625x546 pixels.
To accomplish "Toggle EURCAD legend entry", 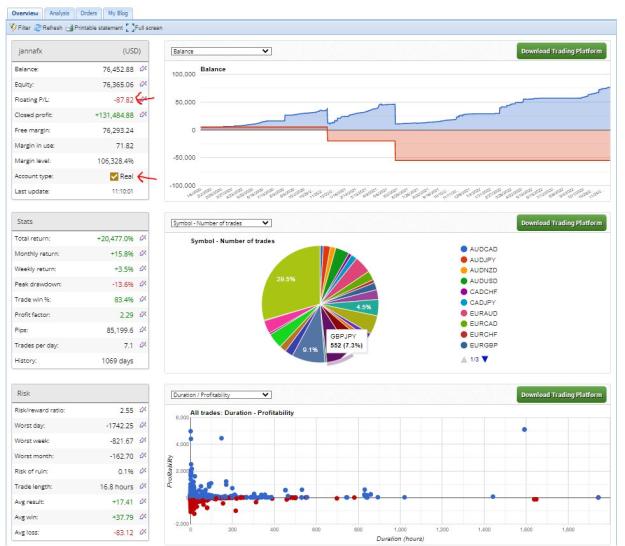I will pyautogui.click(x=479, y=324).
